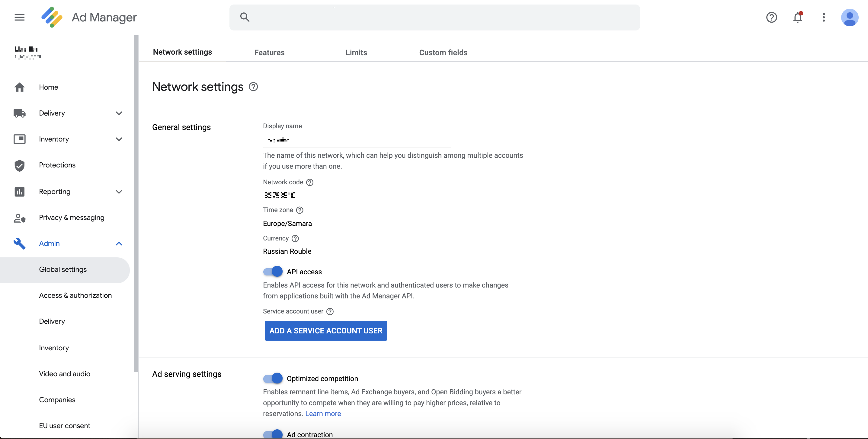Toggle the API access switch
Viewport: 868px width, 439px height.
click(x=273, y=271)
